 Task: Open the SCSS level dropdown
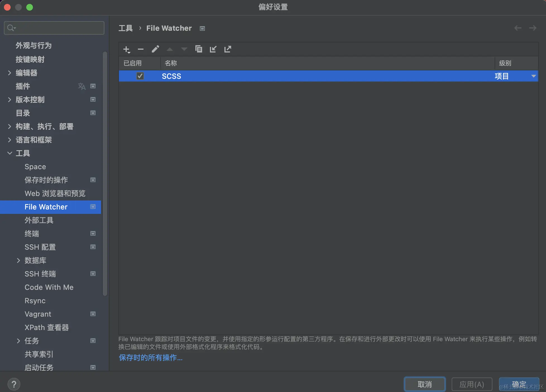coord(533,76)
